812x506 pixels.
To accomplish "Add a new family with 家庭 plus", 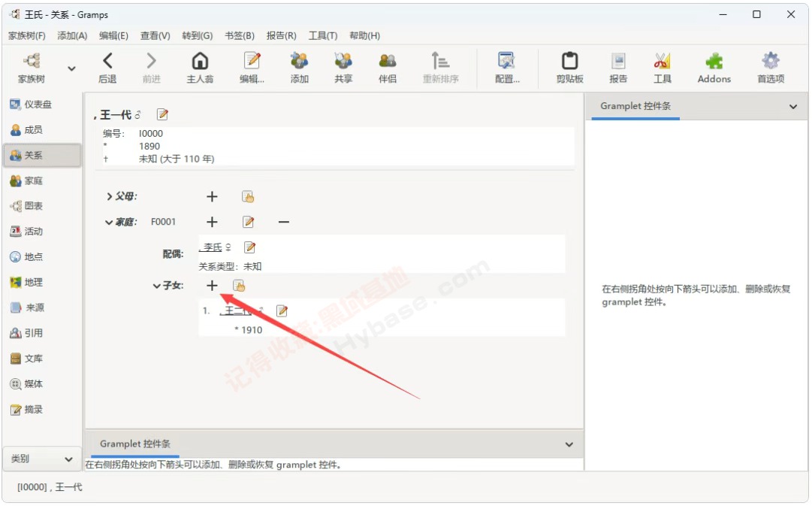I will coord(212,222).
